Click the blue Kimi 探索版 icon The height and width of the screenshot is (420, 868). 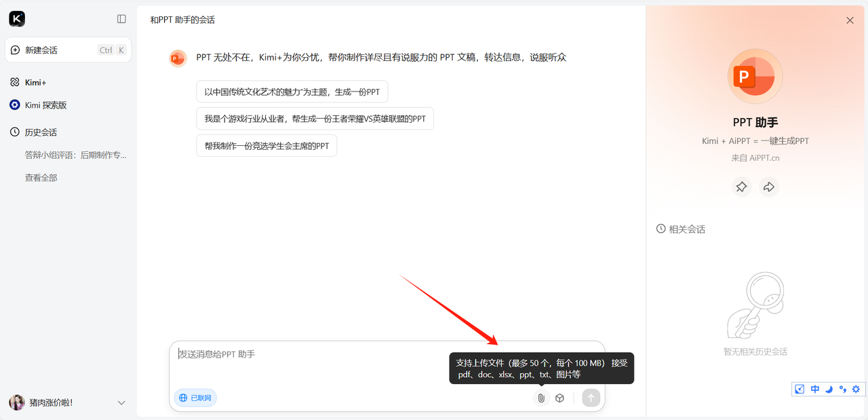[x=15, y=105]
